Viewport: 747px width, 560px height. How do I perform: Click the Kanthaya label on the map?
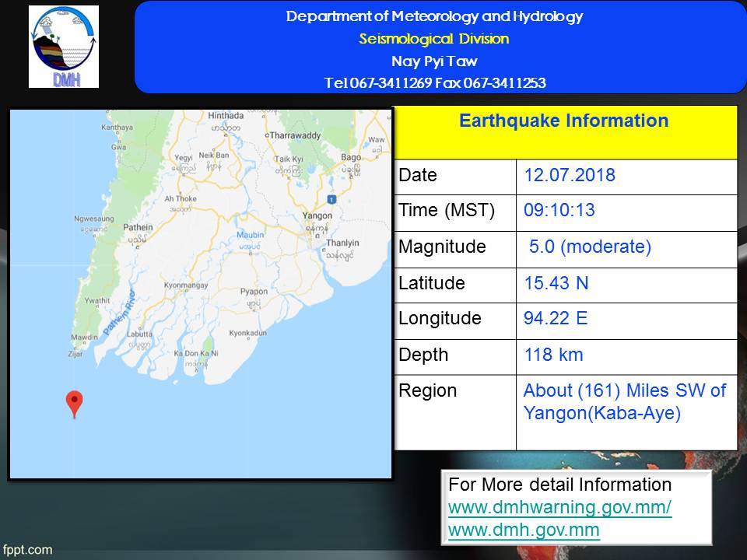pyautogui.click(x=117, y=127)
